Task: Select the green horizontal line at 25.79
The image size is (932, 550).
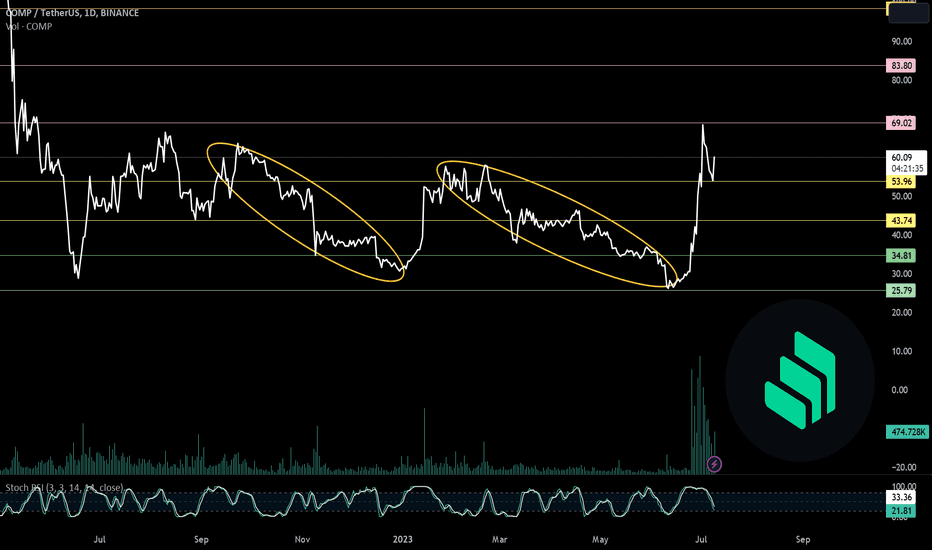Action: 443,291
